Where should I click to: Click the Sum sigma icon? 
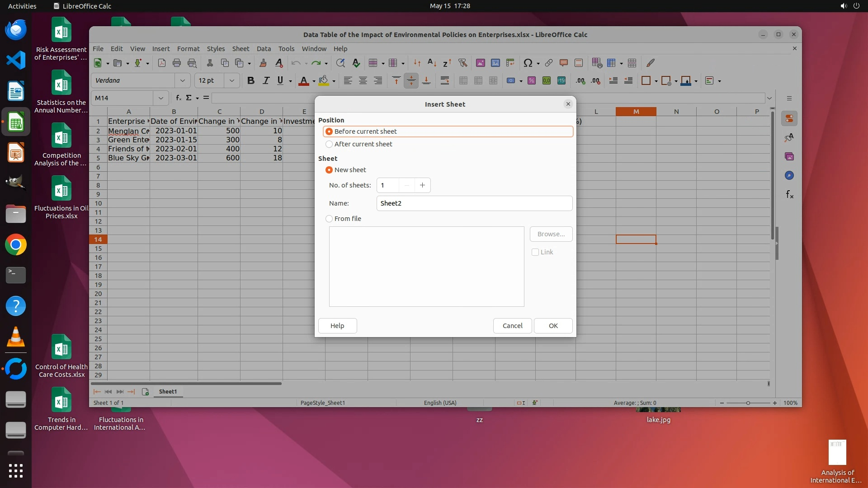pyautogui.click(x=189, y=98)
